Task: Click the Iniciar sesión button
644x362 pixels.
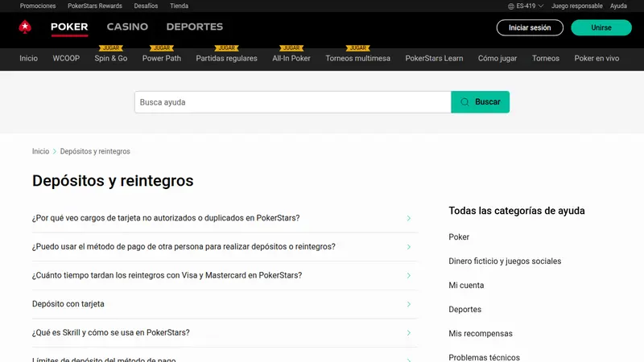Action: point(530,28)
